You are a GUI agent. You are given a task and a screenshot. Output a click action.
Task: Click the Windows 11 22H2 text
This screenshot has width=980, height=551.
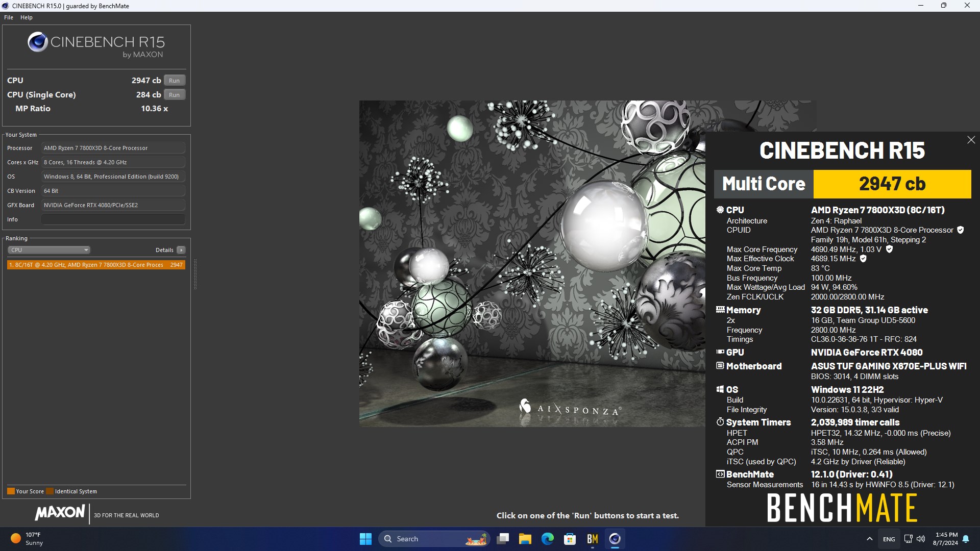pyautogui.click(x=847, y=389)
